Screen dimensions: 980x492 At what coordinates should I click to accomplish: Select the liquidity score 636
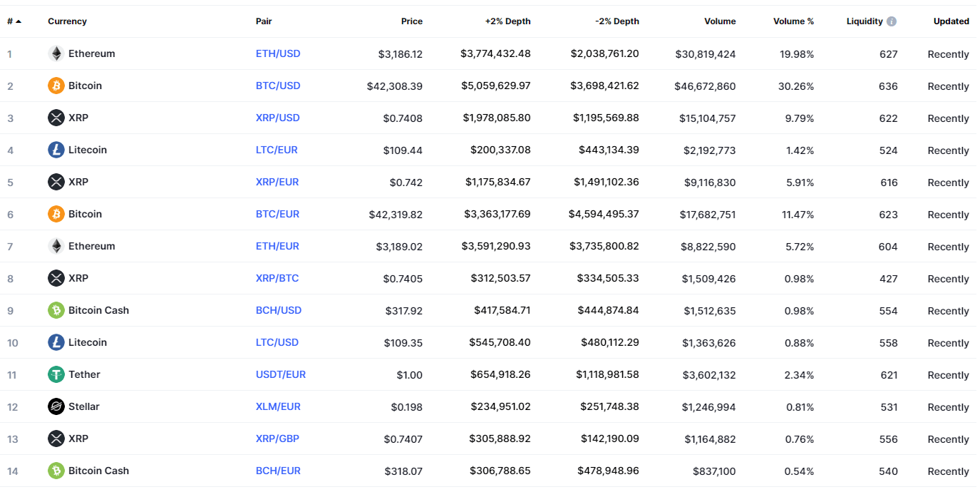[x=888, y=86]
